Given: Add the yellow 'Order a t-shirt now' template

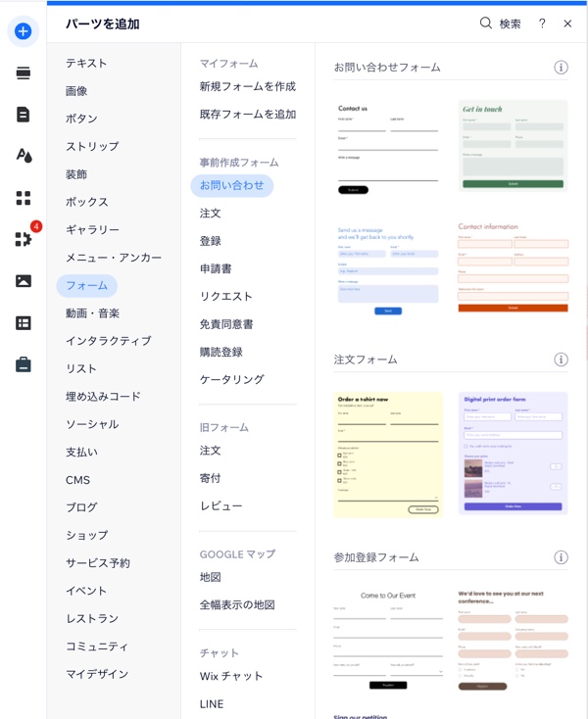Looking at the screenshot, I should (x=388, y=455).
